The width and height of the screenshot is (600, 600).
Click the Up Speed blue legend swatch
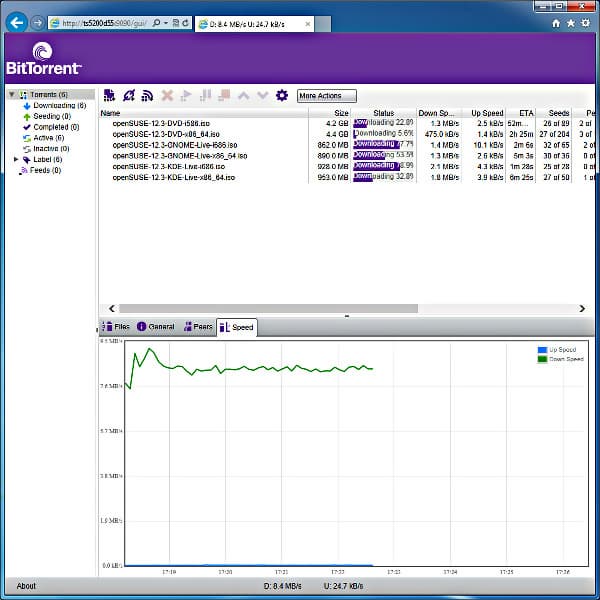click(542, 350)
